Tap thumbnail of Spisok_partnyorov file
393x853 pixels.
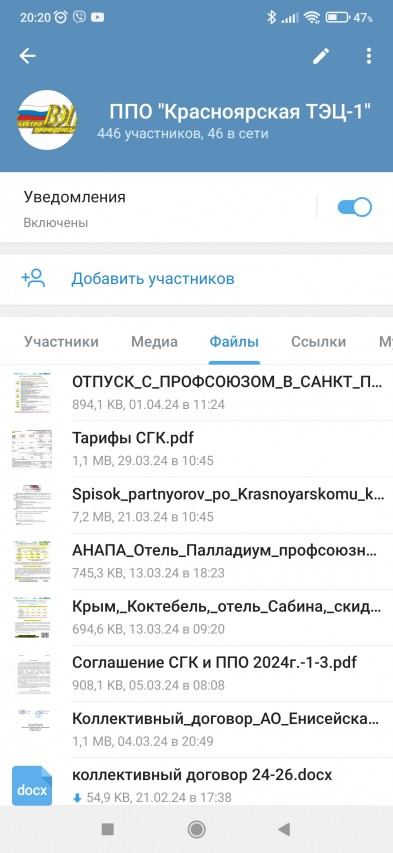coord(32,505)
